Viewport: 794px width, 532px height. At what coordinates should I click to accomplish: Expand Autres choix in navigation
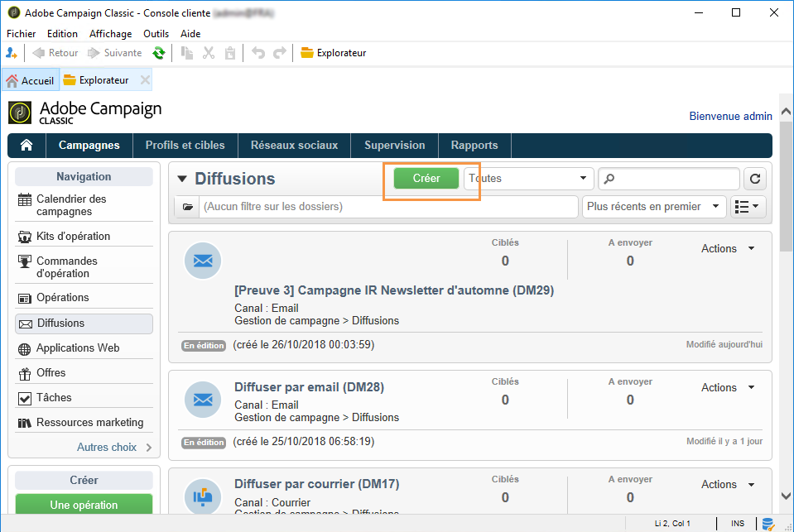114,448
